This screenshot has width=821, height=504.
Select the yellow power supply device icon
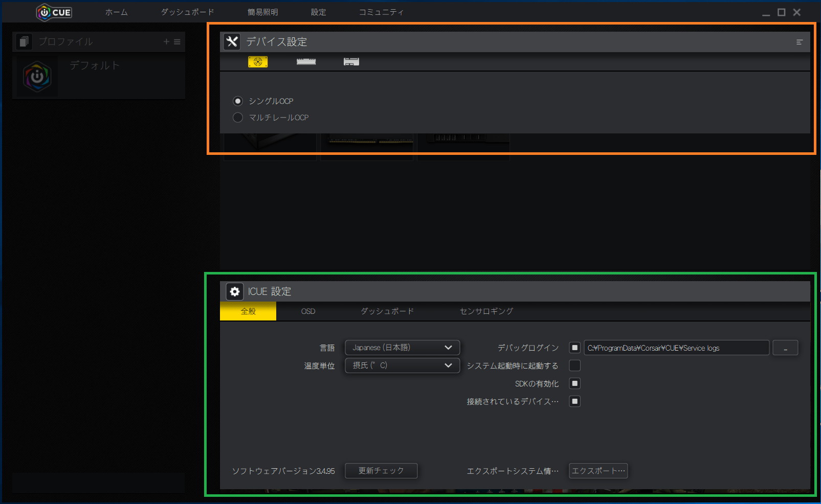pyautogui.click(x=258, y=62)
